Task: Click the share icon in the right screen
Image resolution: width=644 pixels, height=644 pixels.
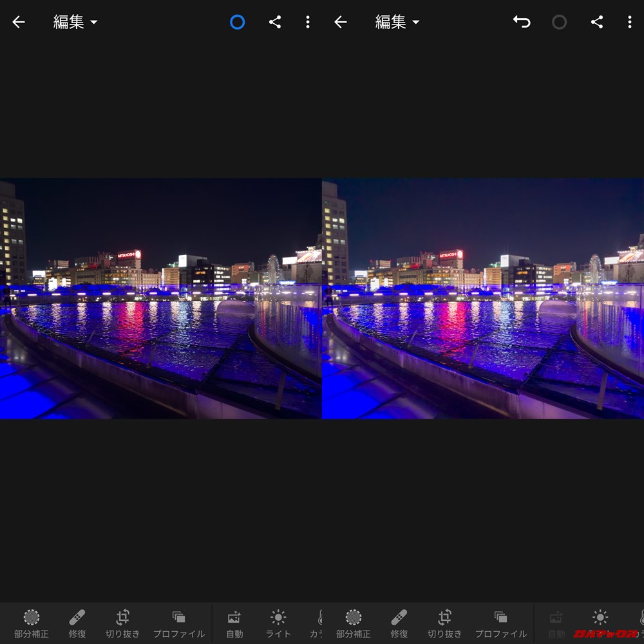Action: click(x=597, y=22)
